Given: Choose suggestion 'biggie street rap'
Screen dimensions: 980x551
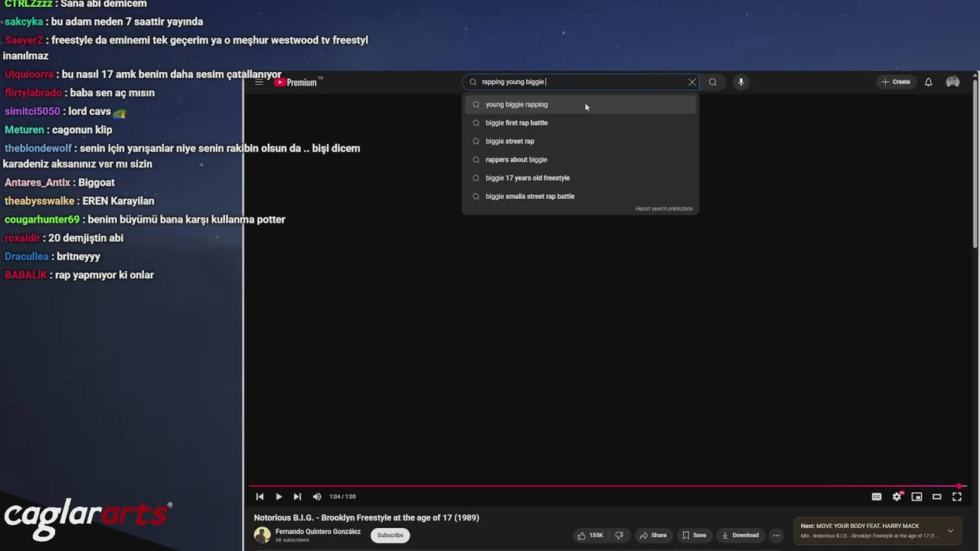Looking at the screenshot, I should (580, 141).
